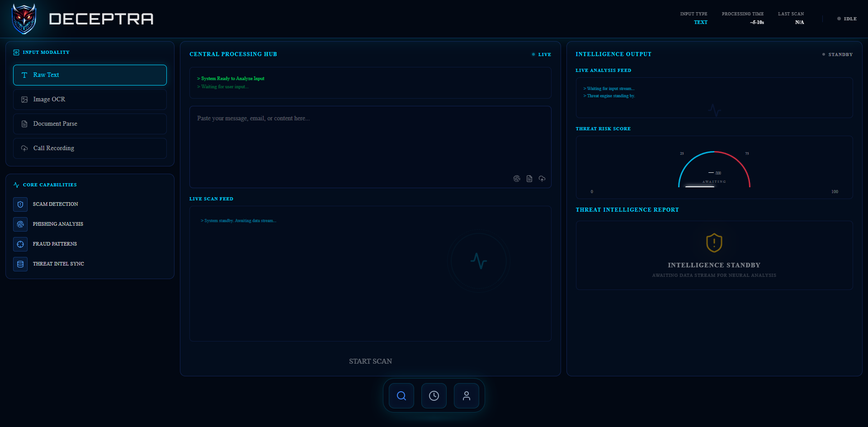Click the LIVE SCAN FEED heading
The height and width of the screenshot is (427, 868).
pos(211,199)
